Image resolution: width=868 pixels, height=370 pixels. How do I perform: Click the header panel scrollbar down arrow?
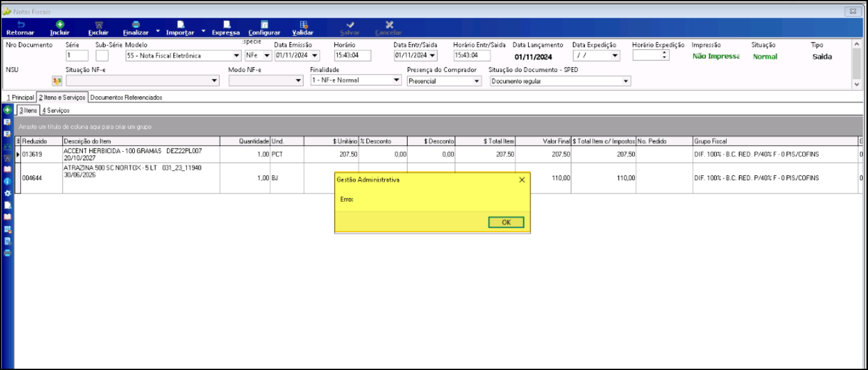tap(857, 83)
